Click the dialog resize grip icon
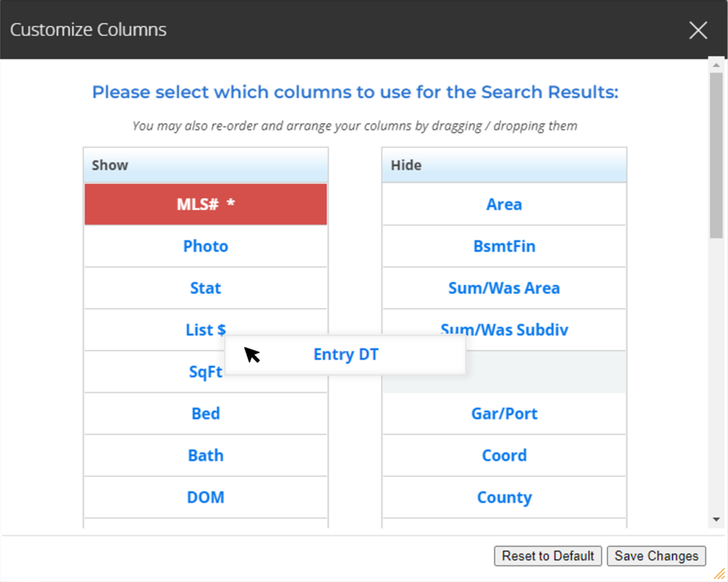The height and width of the screenshot is (582, 728). 719,574
